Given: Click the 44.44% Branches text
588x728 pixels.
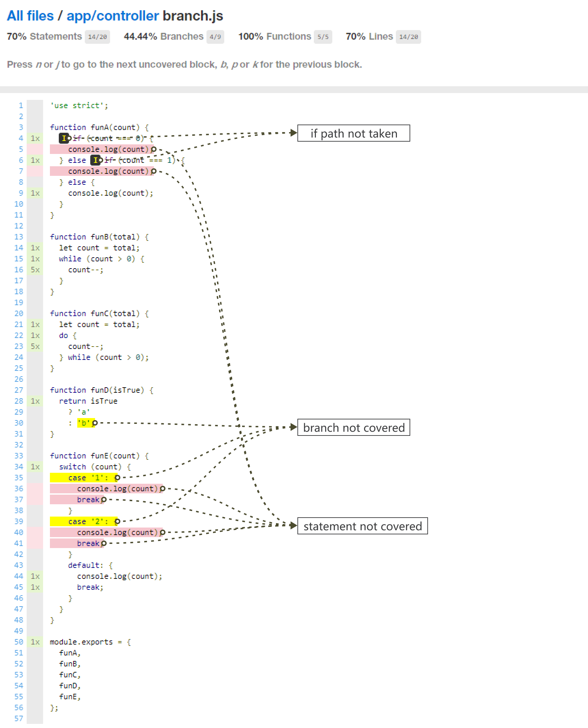Looking at the screenshot, I should click(163, 37).
